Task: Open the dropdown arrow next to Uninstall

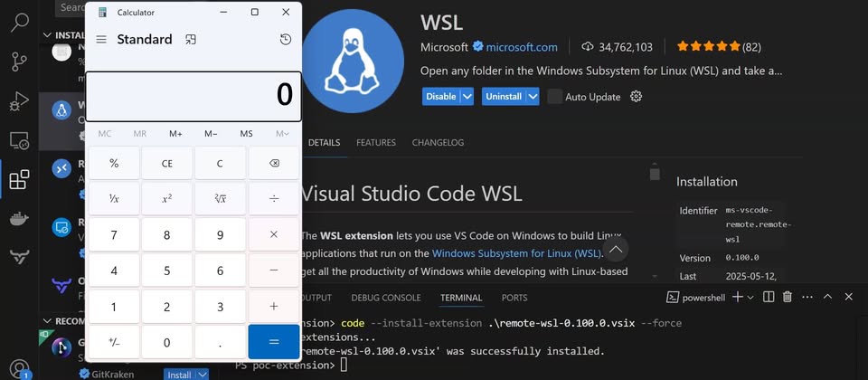Action: tap(533, 97)
